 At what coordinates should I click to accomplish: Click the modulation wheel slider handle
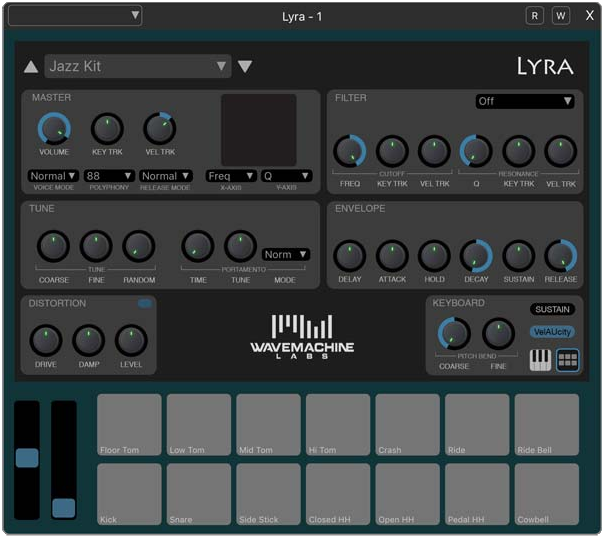pos(64,508)
